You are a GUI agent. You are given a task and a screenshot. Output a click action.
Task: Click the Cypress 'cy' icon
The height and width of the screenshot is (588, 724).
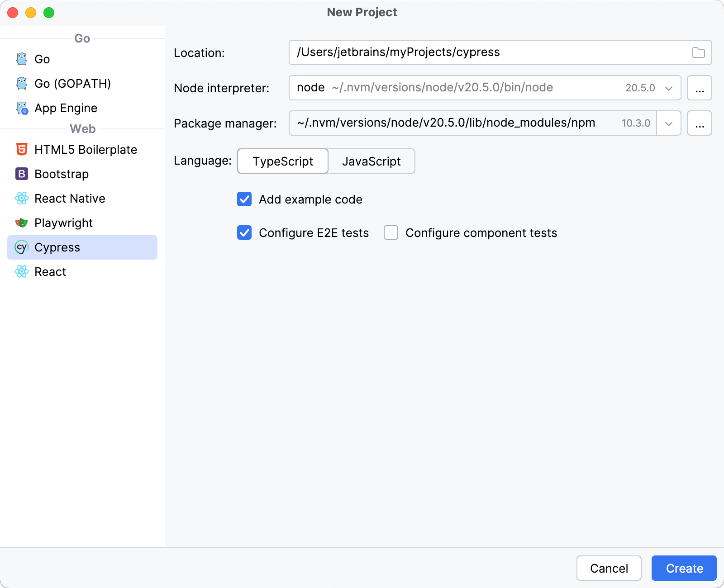click(x=22, y=247)
